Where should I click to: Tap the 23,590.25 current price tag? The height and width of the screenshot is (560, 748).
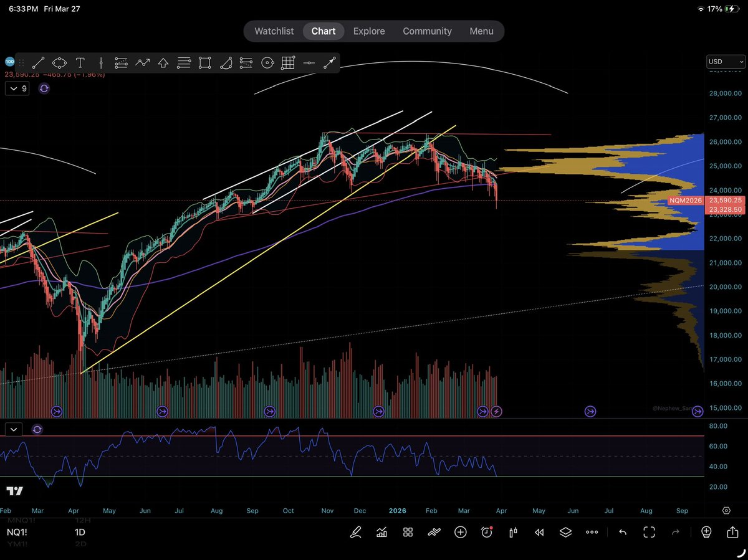click(724, 201)
